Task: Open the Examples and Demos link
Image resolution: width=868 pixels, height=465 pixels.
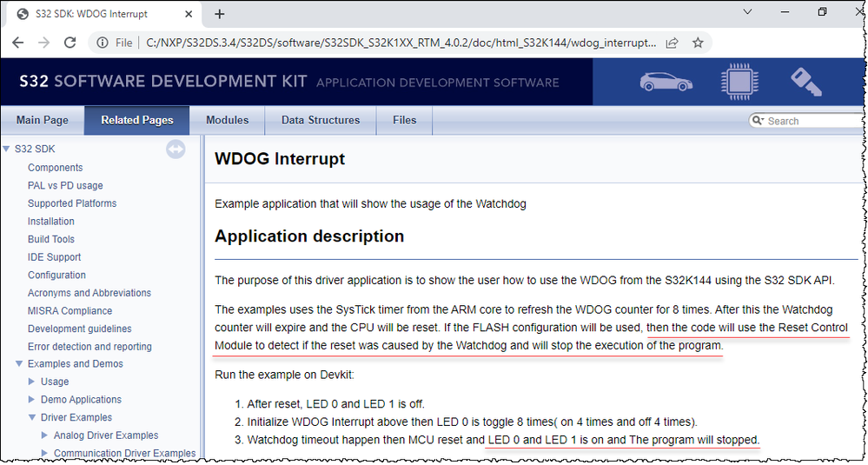Action: pos(76,363)
